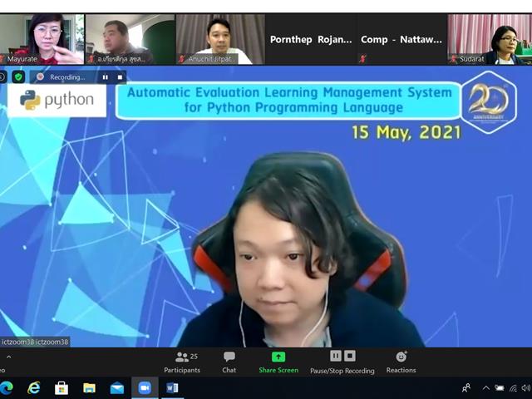This screenshot has height=399, width=532.
Task: Select Pornthep Rojan... participant tile
Action: 311,39
